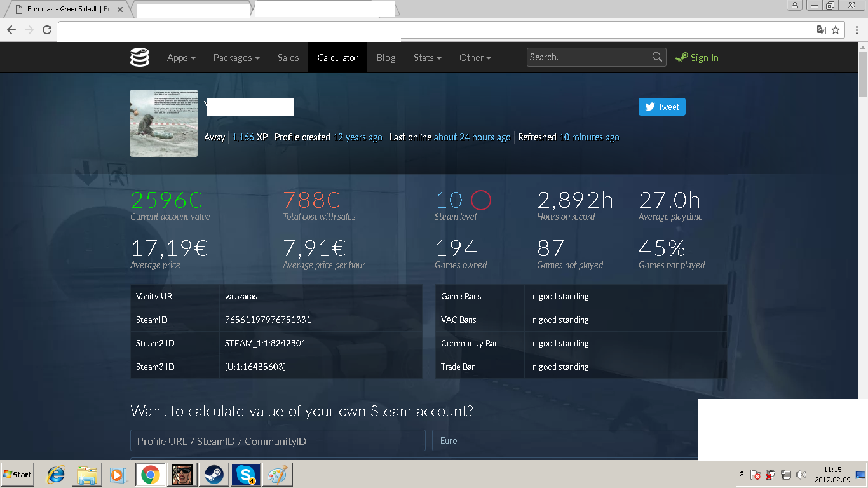Open the Euro currency dropdown
This screenshot has height=488, width=868.
[564, 440]
